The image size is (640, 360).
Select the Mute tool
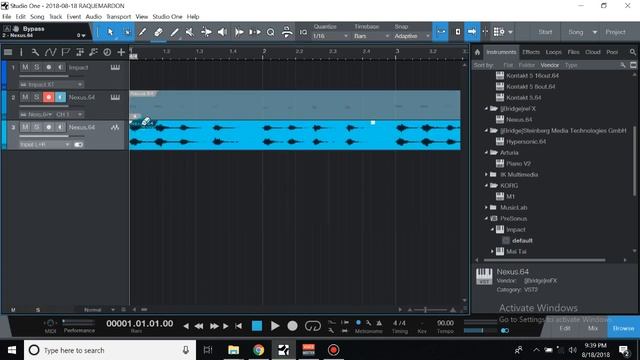(x=189, y=32)
